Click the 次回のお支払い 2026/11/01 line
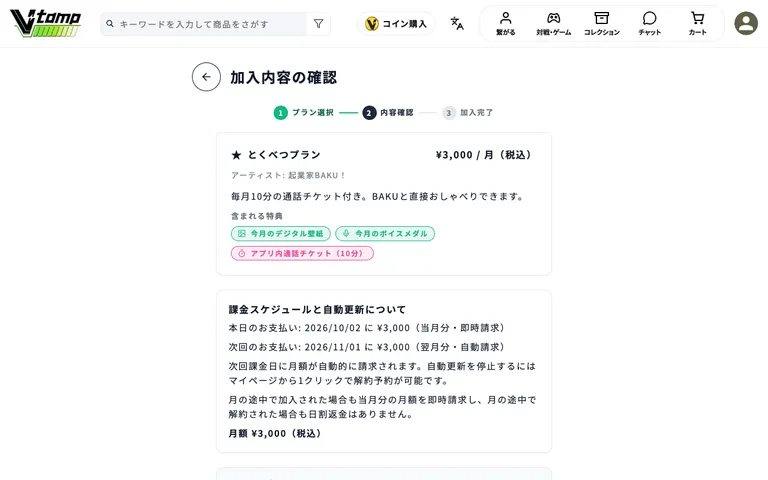Image resolution: width=768 pixels, height=480 pixels. click(x=368, y=347)
